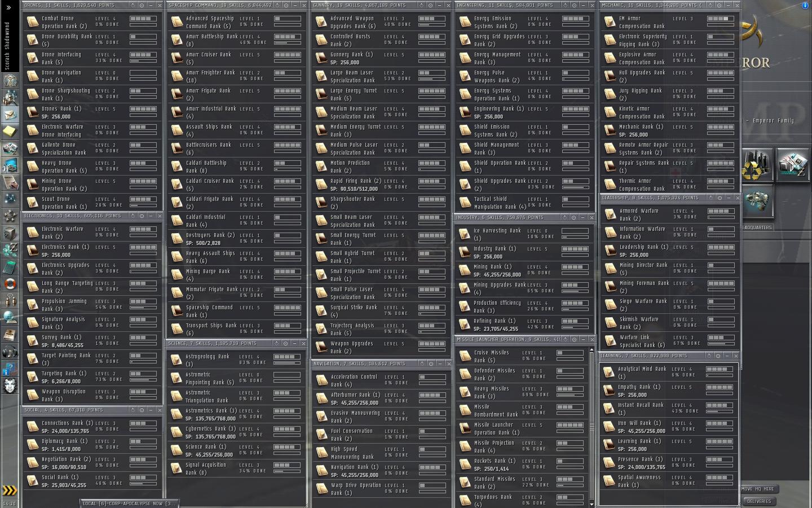Click the scroll-down arrow in the Missile window
Image resolution: width=812 pixels, height=508 pixels.
(592, 503)
